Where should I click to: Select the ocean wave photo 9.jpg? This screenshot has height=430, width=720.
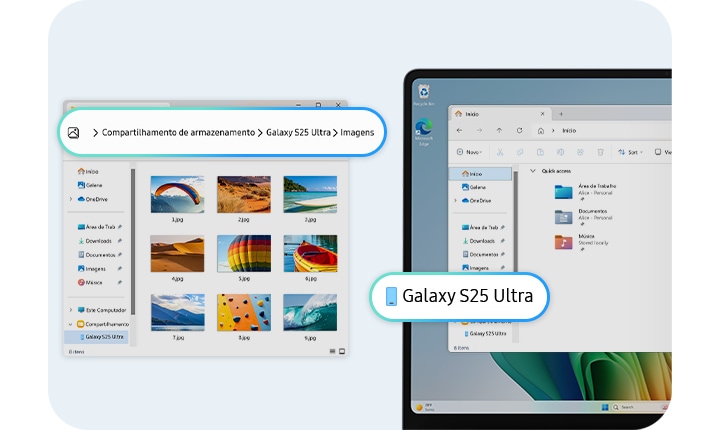pyautogui.click(x=310, y=312)
